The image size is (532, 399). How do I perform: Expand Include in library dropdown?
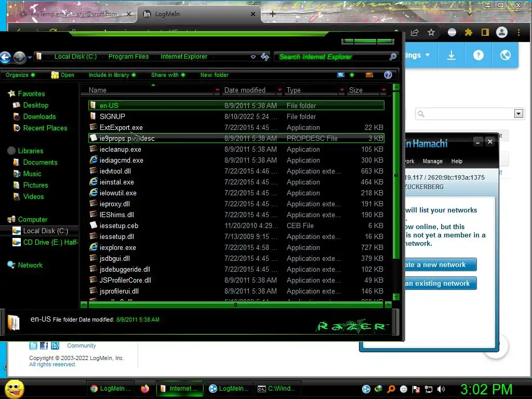click(x=112, y=75)
